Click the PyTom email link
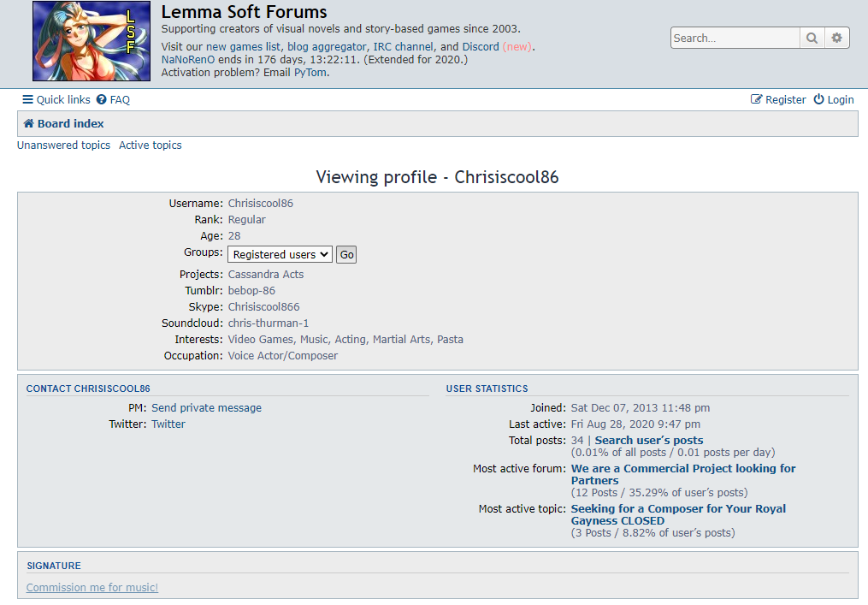 point(310,72)
